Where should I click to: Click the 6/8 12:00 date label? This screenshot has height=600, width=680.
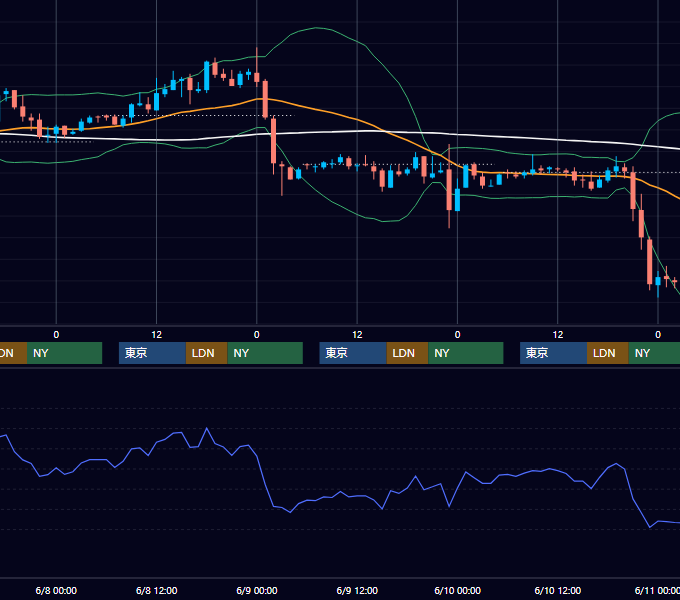click(x=157, y=590)
